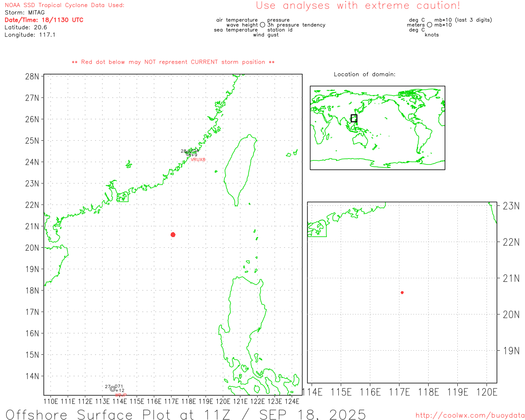525x420 pixels.
Task: Click the 'meters' legend label
Action: coord(416,25)
